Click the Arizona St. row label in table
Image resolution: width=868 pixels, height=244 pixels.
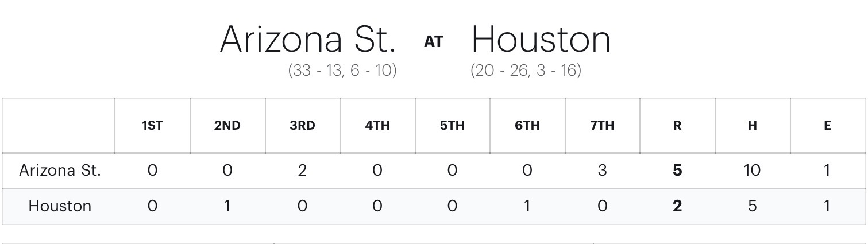(60, 171)
